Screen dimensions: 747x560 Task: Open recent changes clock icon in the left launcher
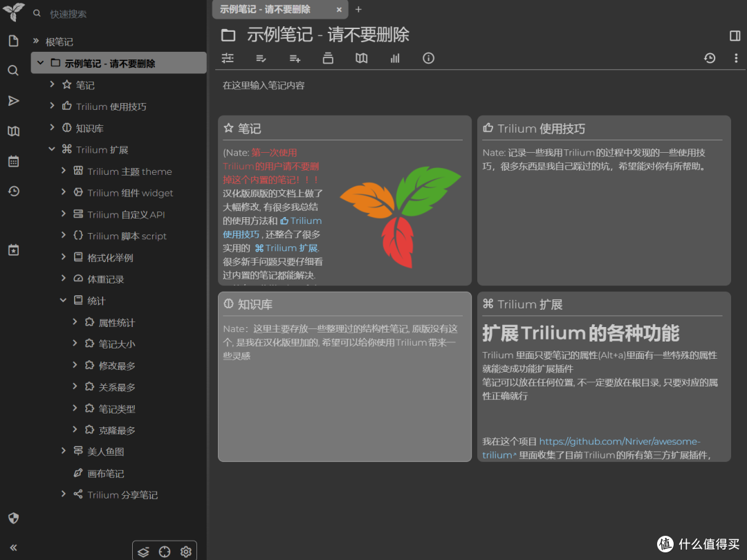(13, 192)
